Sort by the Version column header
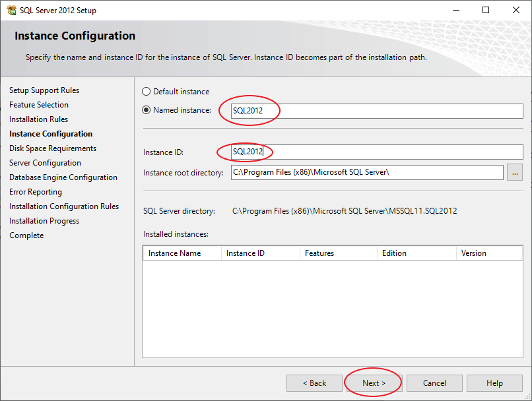 (x=489, y=253)
